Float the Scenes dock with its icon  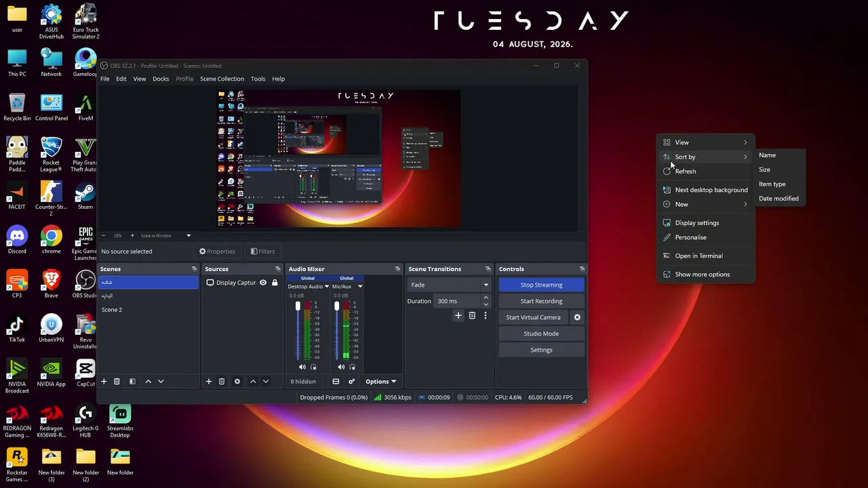[x=195, y=269]
